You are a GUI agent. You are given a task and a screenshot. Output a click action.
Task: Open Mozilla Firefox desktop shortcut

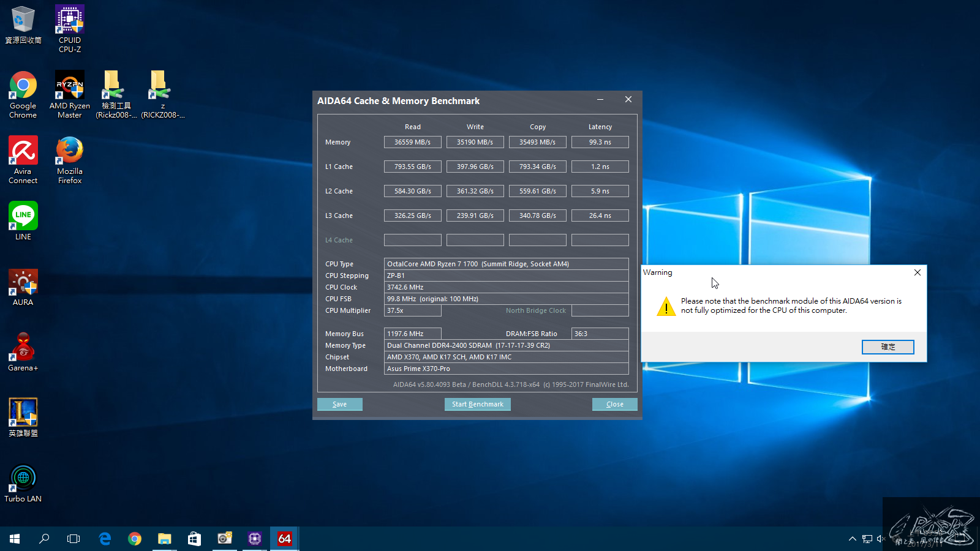[x=70, y=160]
